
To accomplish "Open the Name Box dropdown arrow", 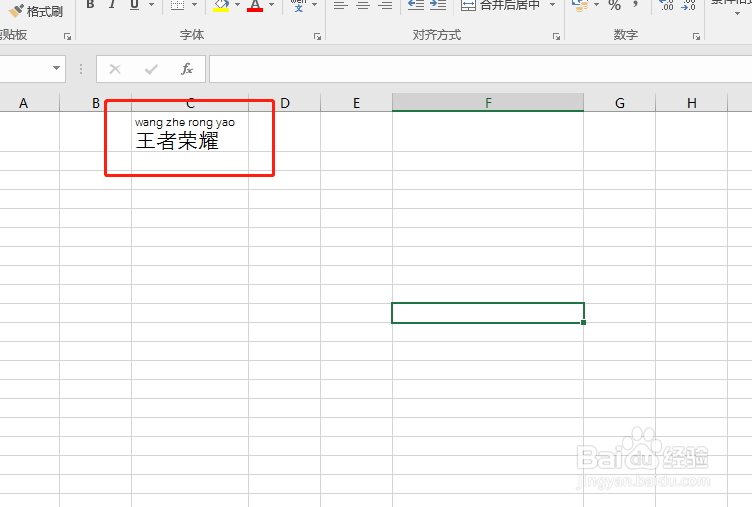I will pos(57,68).
